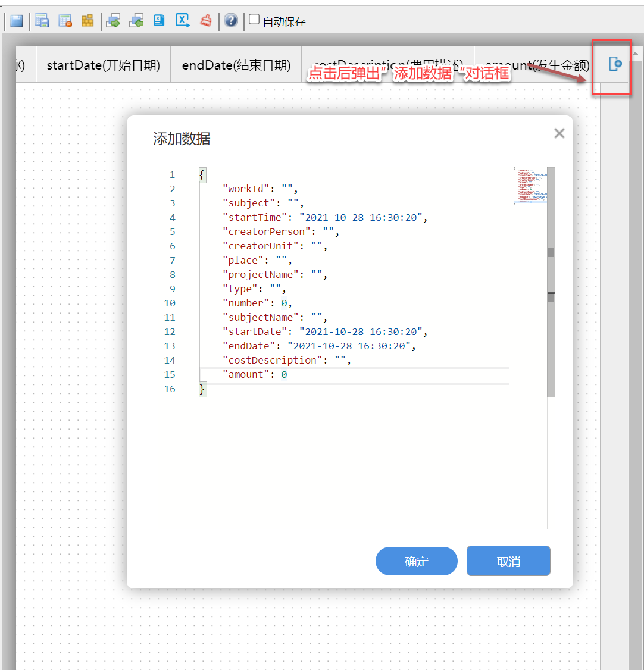
Task: Select the endDate(结束日期) column header
Action: click(x=236, y=65)
